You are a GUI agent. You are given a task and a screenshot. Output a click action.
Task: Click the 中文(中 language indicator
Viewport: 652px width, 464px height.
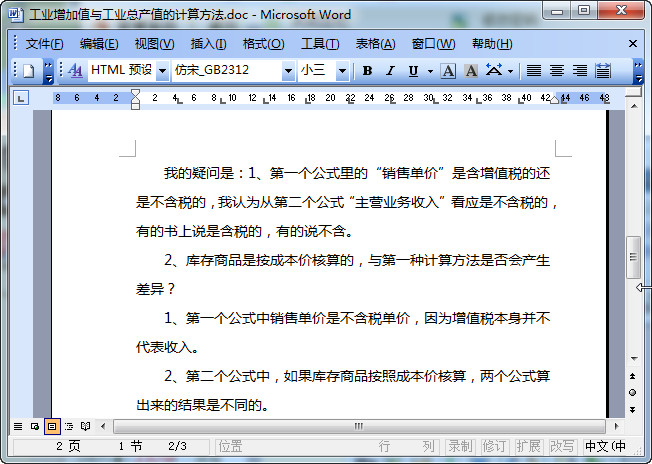[606, 447]
